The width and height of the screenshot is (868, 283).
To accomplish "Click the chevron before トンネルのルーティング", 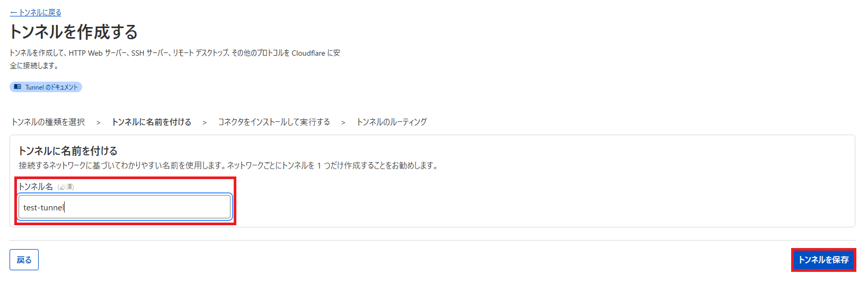I will (x=343, y=122).
